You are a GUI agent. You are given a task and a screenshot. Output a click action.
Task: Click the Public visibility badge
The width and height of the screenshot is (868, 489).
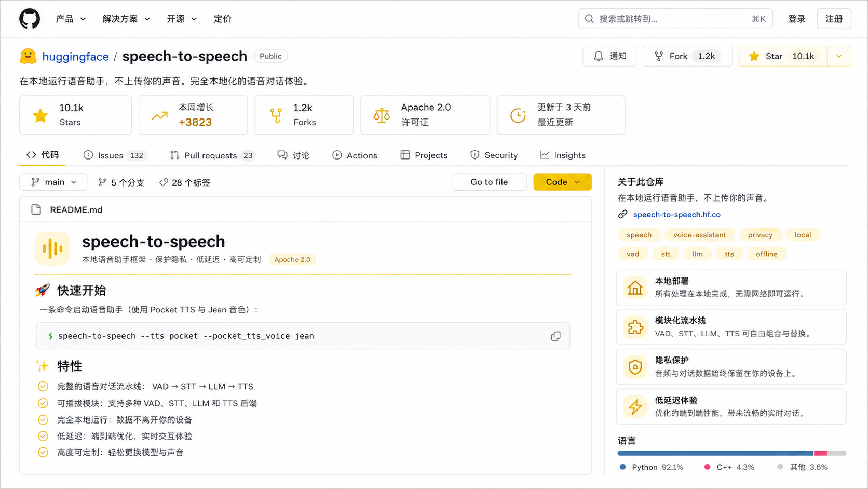[x=270, y=56]
